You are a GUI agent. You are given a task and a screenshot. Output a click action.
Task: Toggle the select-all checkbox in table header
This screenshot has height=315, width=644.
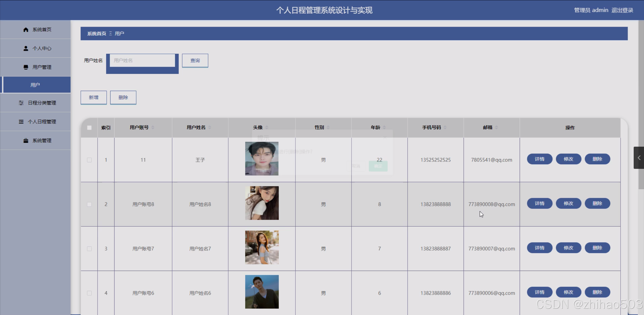pos(89,128)
